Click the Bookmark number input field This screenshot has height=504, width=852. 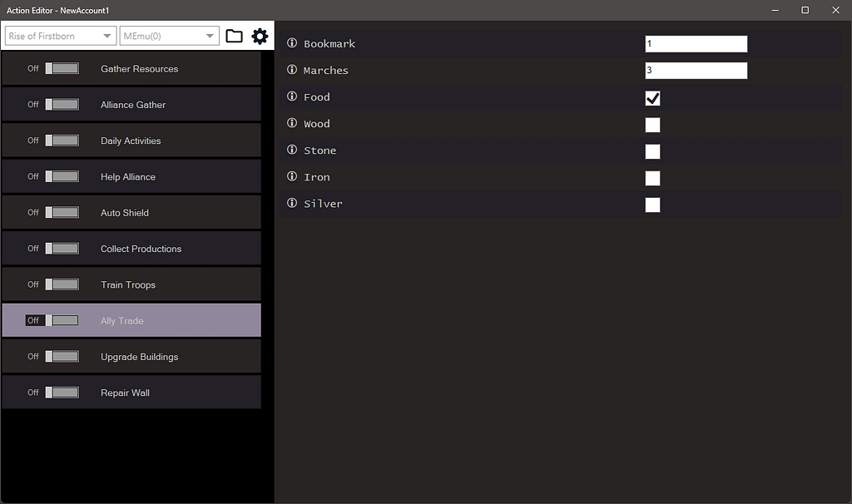click(696, 43)
